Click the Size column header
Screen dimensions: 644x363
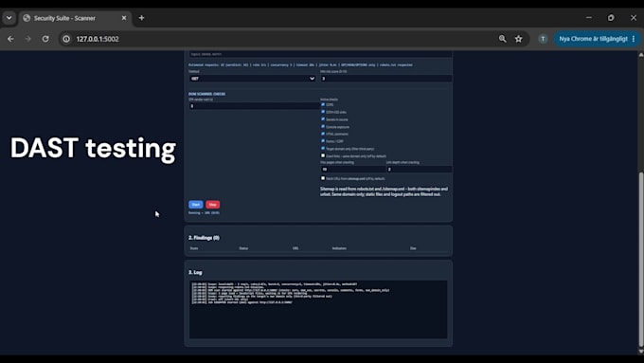click(x=413, y=248)
